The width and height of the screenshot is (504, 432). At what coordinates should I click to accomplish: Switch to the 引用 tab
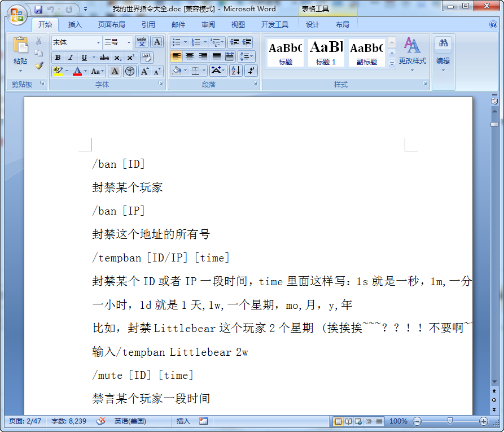(148, 24)
